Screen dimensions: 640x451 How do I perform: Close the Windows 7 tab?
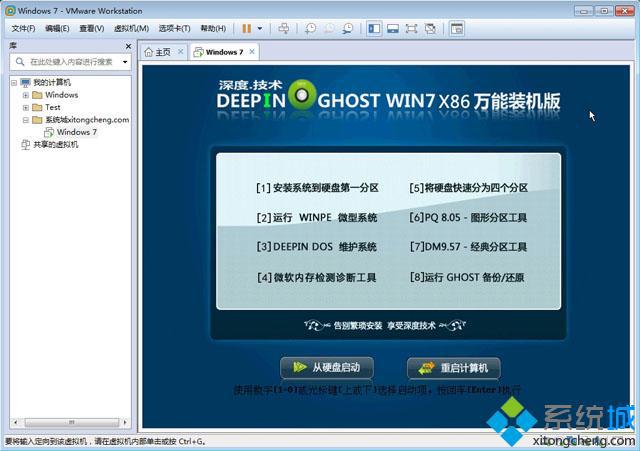pyautogui.click(x=252, y=52)
